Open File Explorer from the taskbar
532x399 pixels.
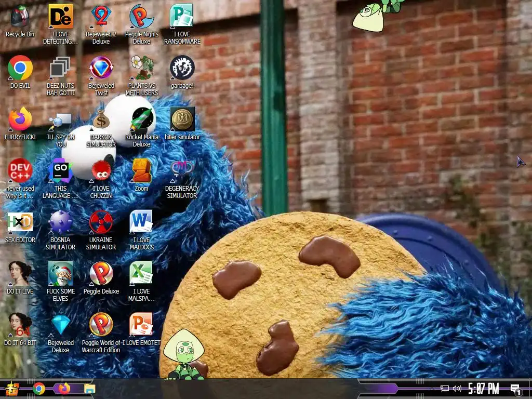coord(90,389)
